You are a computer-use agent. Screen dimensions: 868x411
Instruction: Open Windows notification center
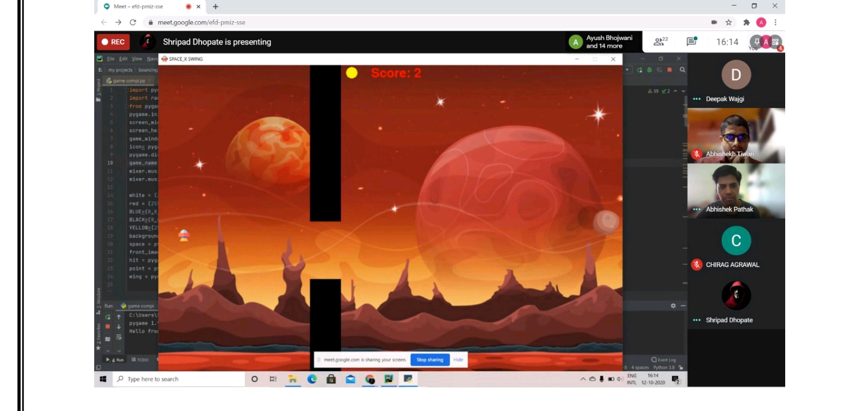676,379
